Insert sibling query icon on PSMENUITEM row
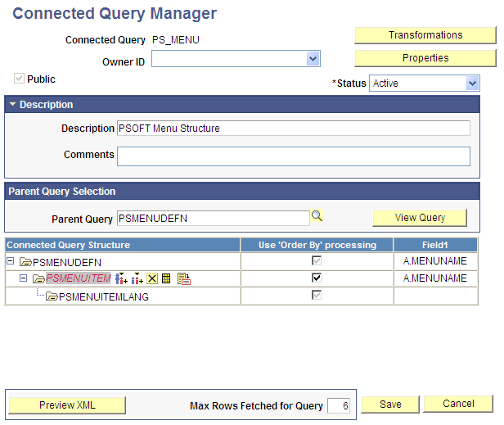This screenshot has width=504, height=425. (x=137, y=278)
